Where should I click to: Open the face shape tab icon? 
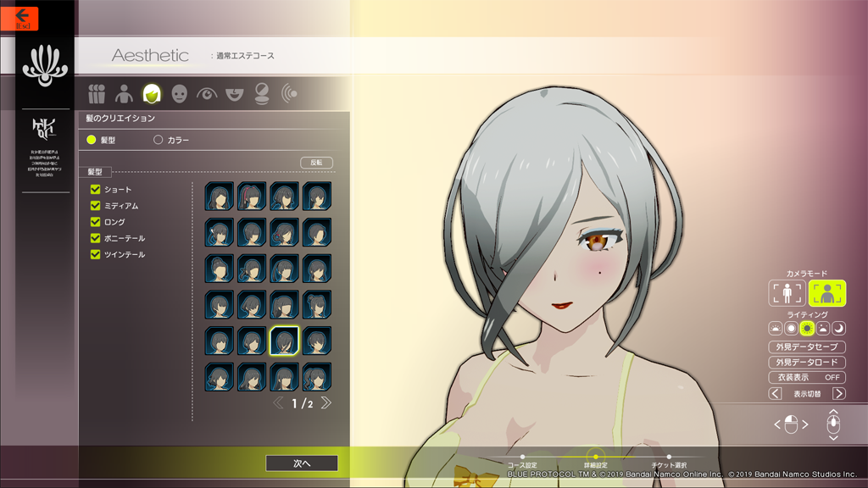(180, 93)
